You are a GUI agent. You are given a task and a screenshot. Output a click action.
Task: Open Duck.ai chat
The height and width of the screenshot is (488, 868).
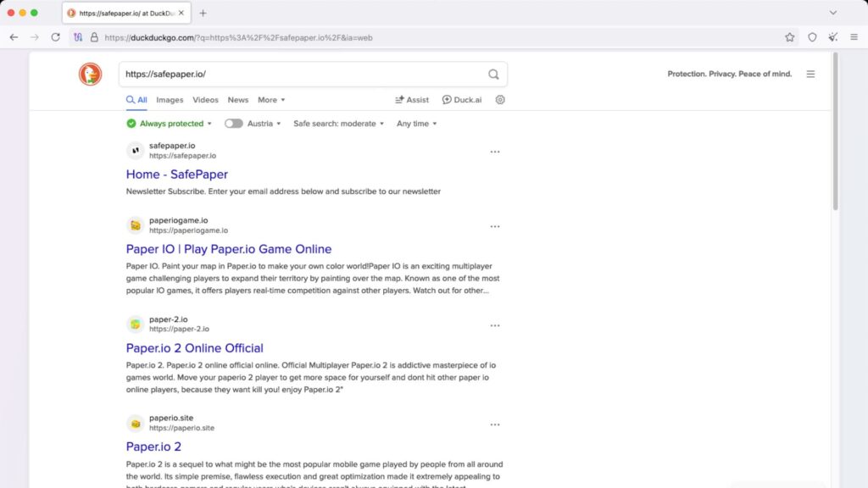coord(462,100)
